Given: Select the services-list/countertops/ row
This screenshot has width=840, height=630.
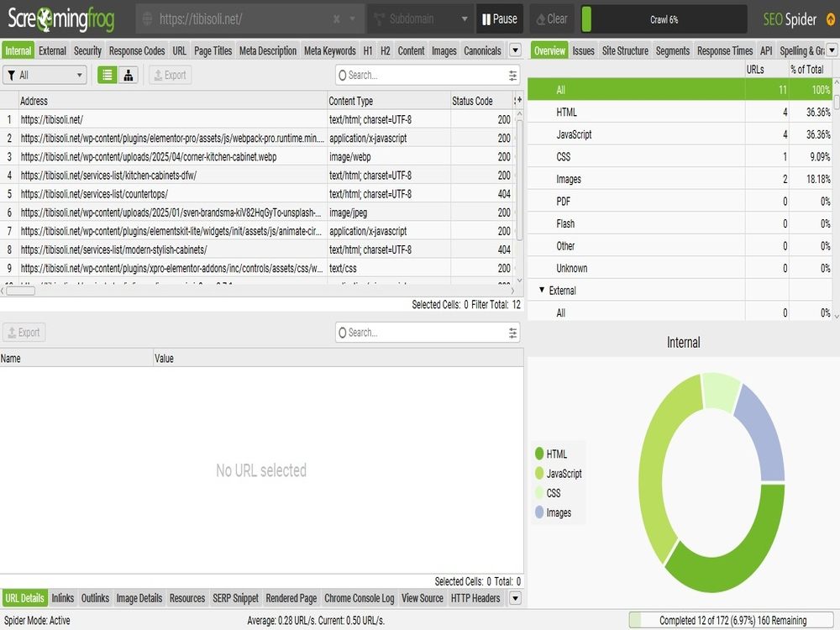Looking at the screenshot, I should pyautogui.click(x=257, y=194).
